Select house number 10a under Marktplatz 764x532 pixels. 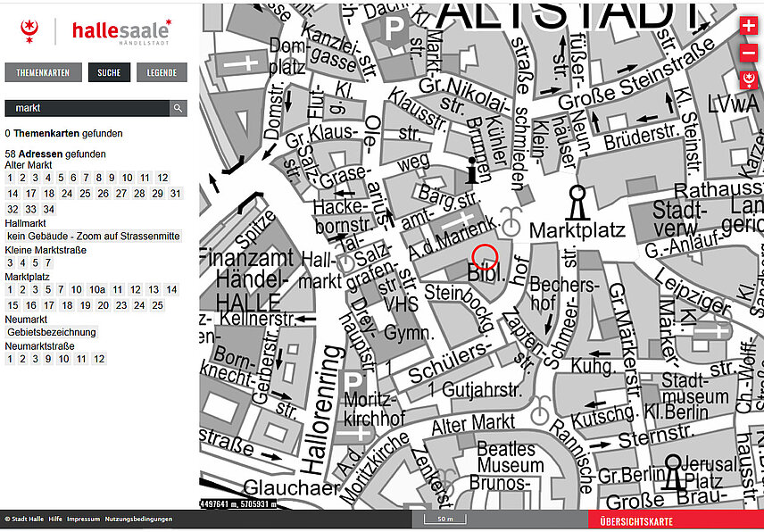[x=97, y=290]
